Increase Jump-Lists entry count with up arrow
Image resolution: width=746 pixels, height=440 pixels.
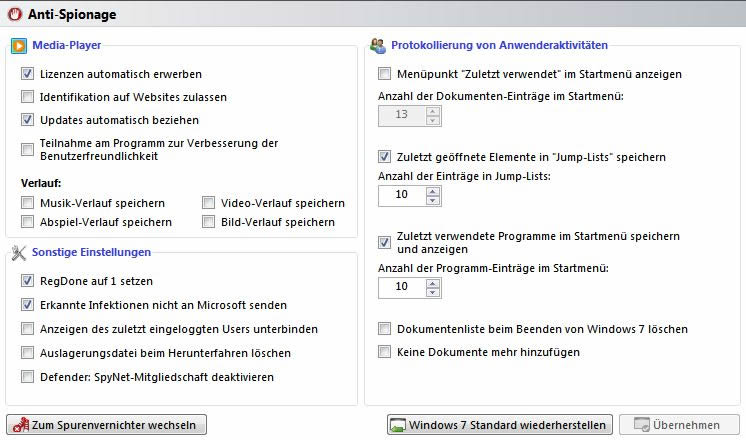click(x=432, y=191)
